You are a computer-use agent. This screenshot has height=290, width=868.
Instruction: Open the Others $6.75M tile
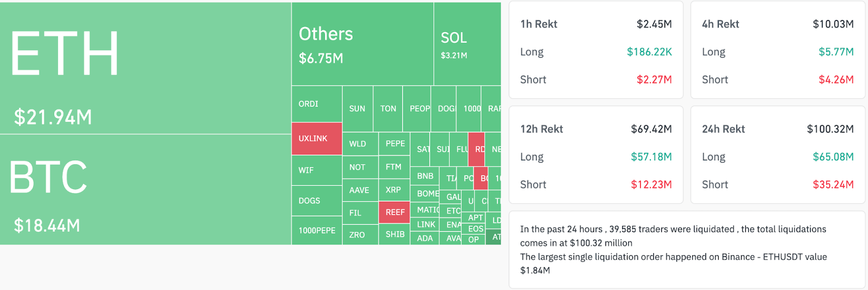click(x=362, y=44)
